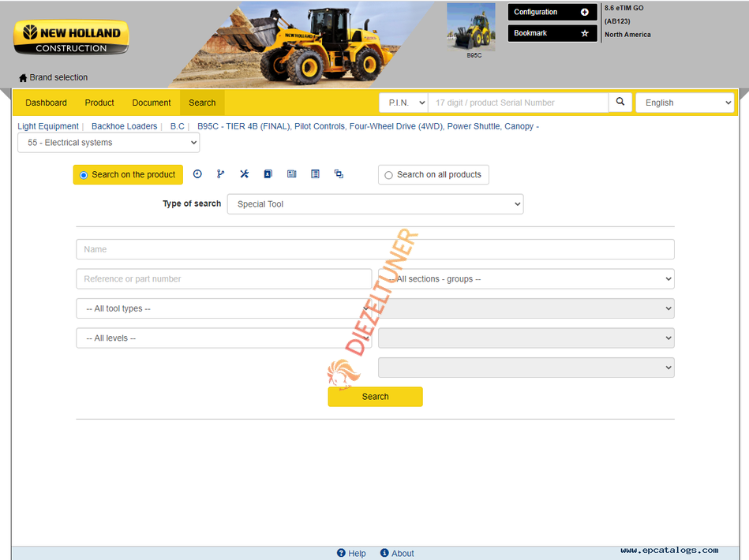Click the newspaper-style document icon
This screenshot has width=749, height=560.
[x=291, y=174]
